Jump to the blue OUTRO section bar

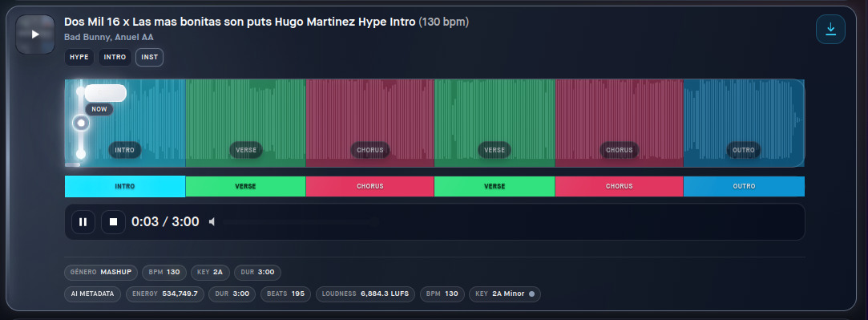click(744, 187)
